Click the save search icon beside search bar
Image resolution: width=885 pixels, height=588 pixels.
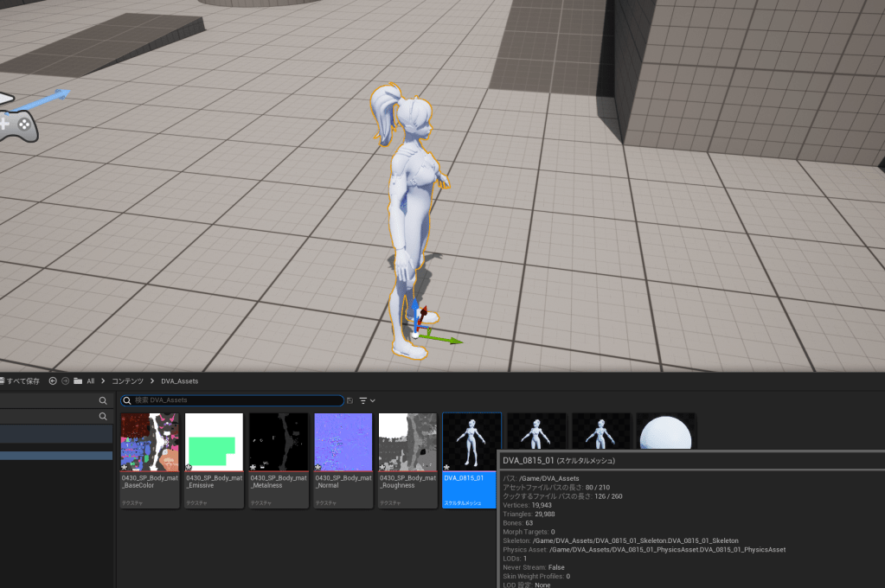[350, 400]
